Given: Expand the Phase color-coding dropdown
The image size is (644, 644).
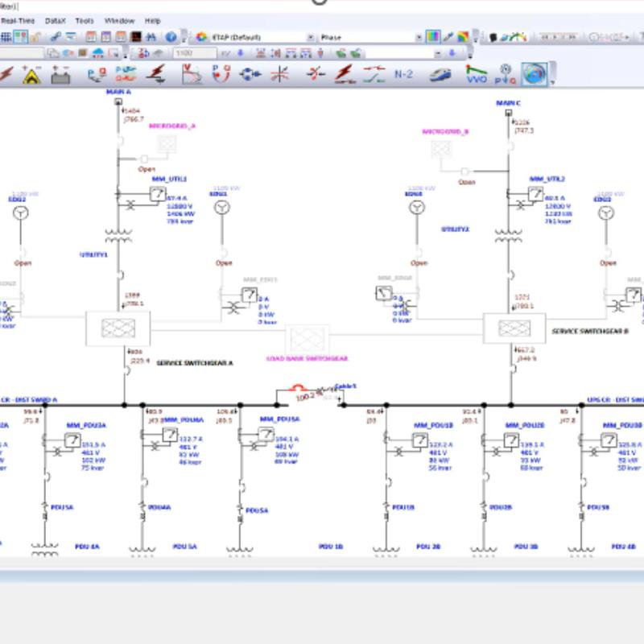Looking at the screenshot, I should tap(419, 37).
